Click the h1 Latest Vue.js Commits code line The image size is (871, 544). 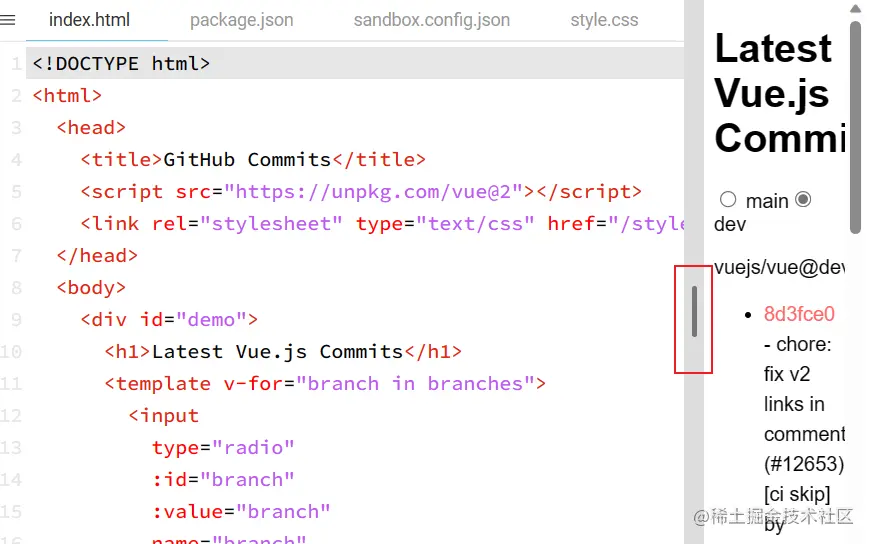tap(283, 352)
